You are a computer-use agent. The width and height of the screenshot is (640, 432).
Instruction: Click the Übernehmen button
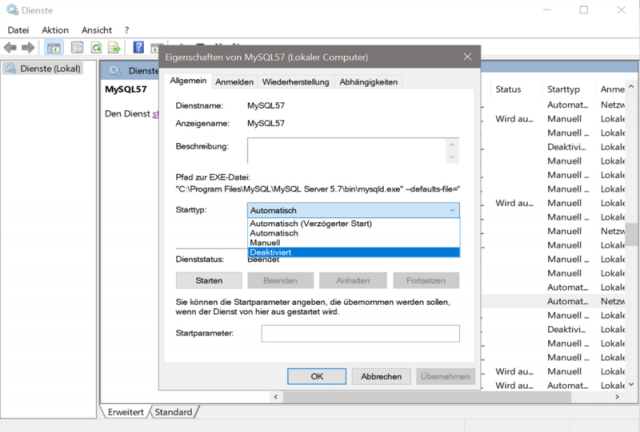446,376
